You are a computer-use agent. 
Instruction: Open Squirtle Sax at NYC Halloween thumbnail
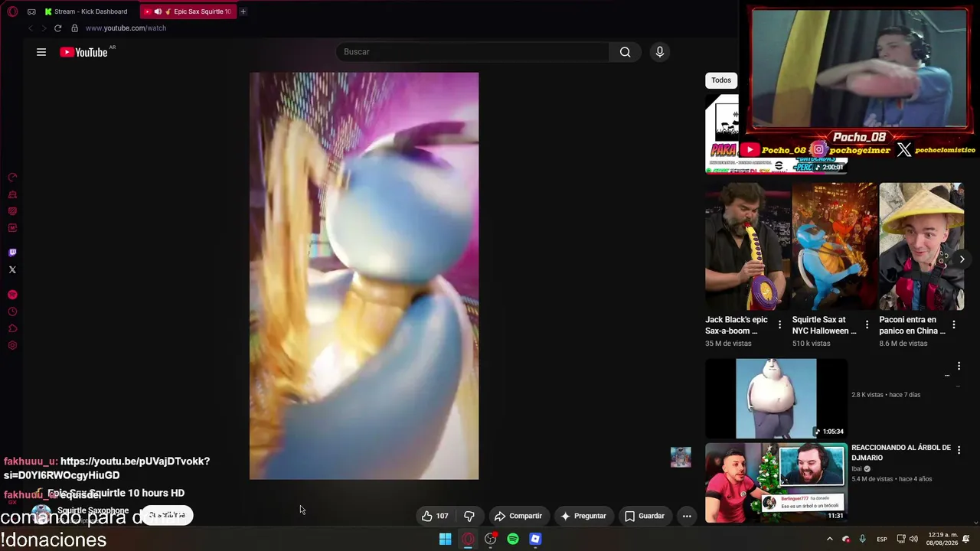(x=835, y=246)
